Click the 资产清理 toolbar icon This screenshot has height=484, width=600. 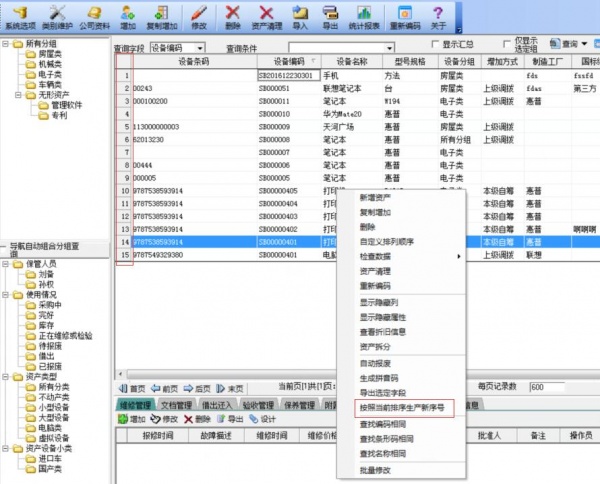click(265, 17)
